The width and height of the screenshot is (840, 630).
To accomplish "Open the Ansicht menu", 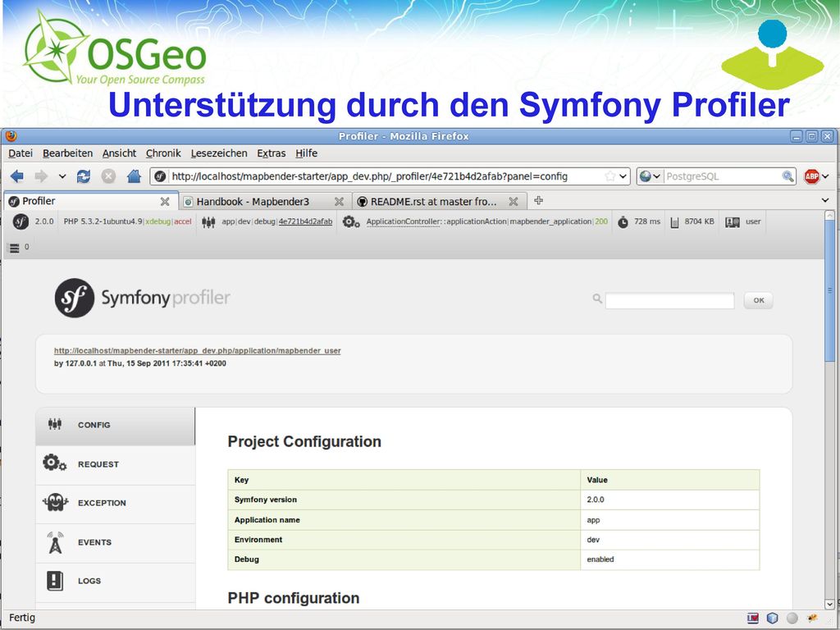I will (120, 153).
